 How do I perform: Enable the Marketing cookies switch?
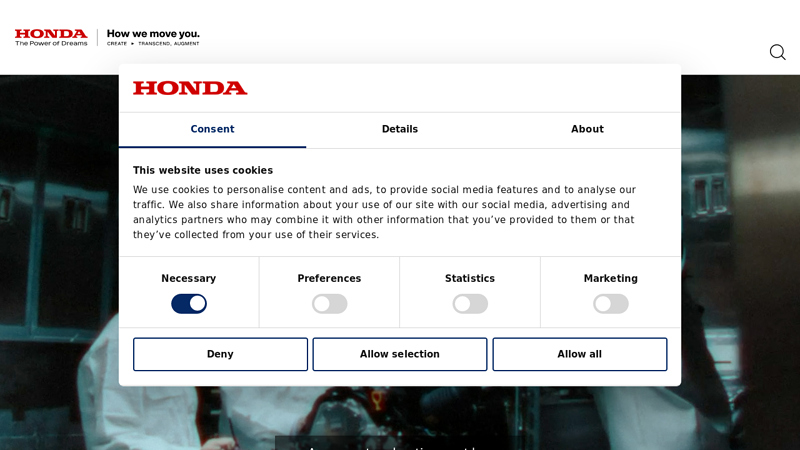pyautogui.click(x=611, y=304)
